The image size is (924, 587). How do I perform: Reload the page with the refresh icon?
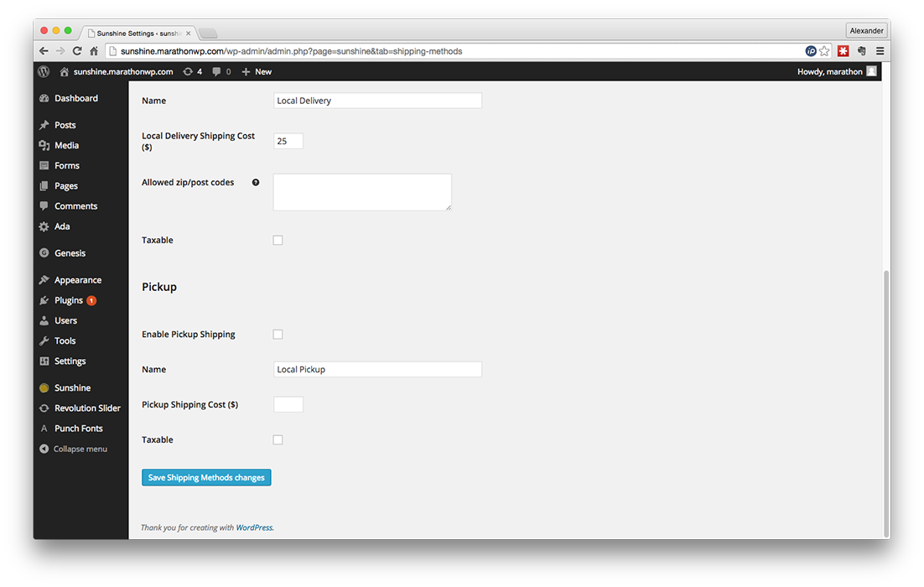pyautogui.click(x=77, y=51)
